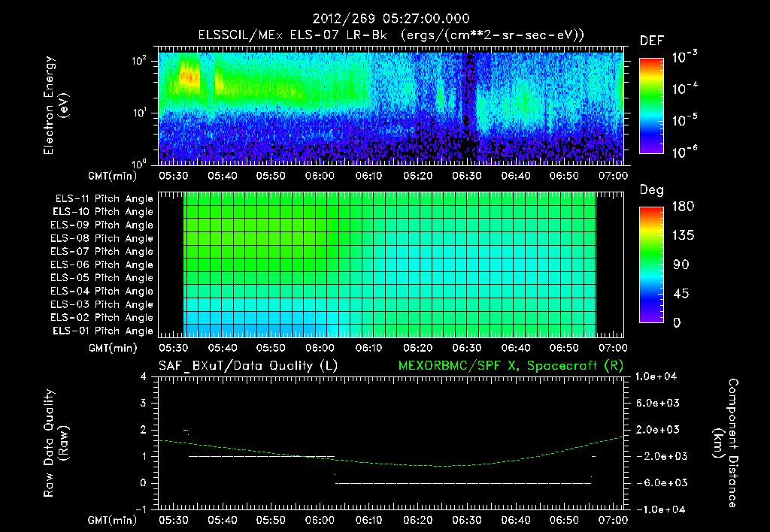Click the 2.0e+03 right axis tick label

(x=658, y=429)
